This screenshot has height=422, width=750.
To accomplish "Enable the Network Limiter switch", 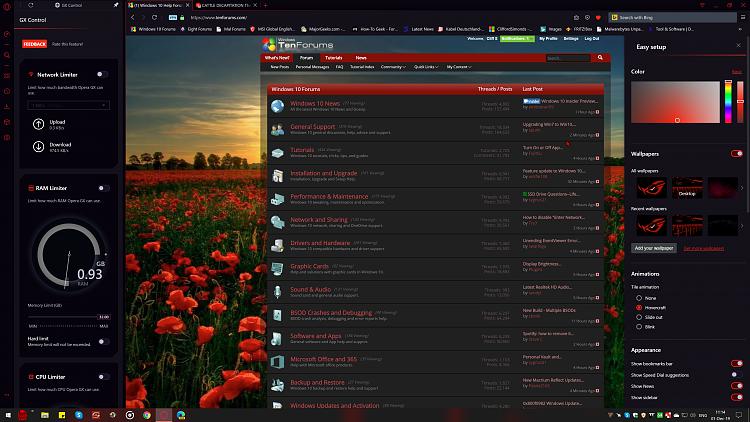I will (x=102, y=74).
